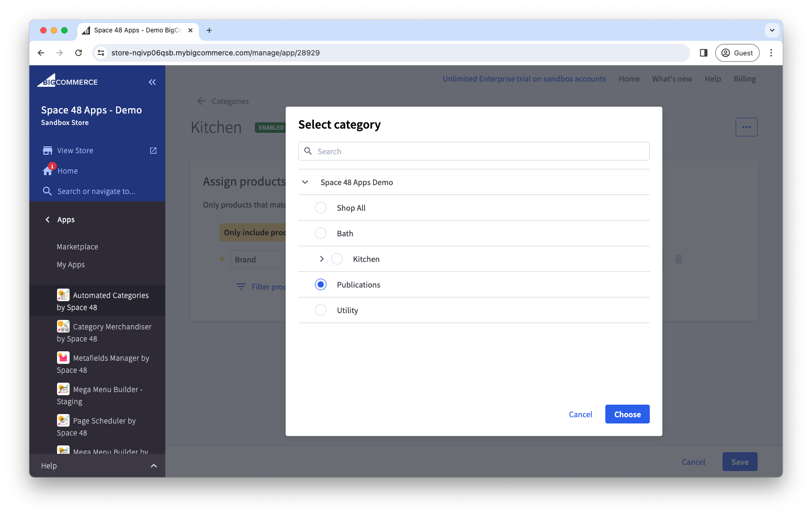Screen dimensions: 812x516
Task: Click the Categories breadcrumb link
Action: click(x=230, y=101)
